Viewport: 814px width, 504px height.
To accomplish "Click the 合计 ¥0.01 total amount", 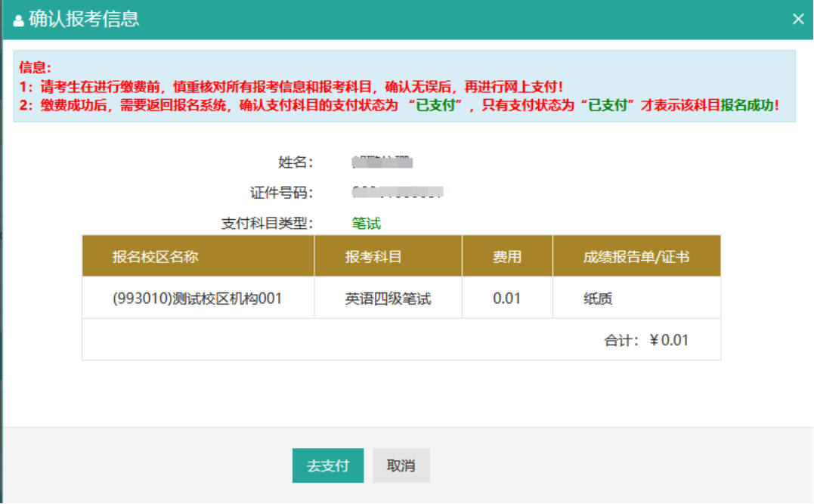I will click(646, 340).
